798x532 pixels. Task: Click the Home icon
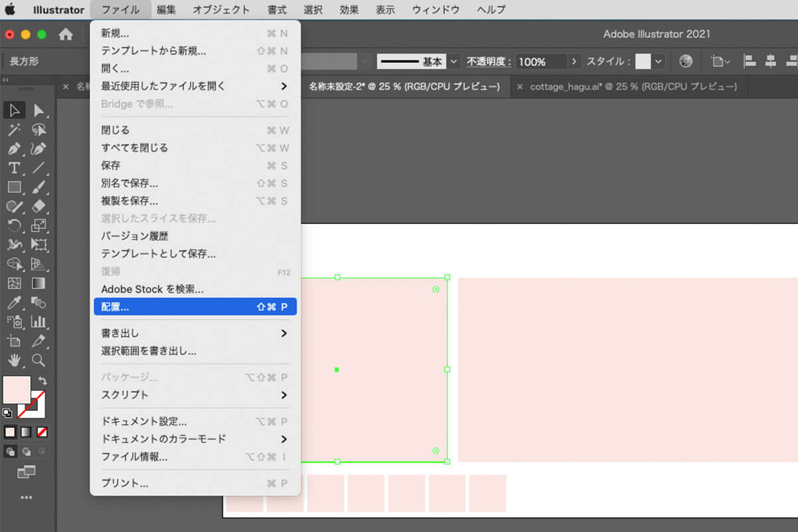click(x=65, y=35)
